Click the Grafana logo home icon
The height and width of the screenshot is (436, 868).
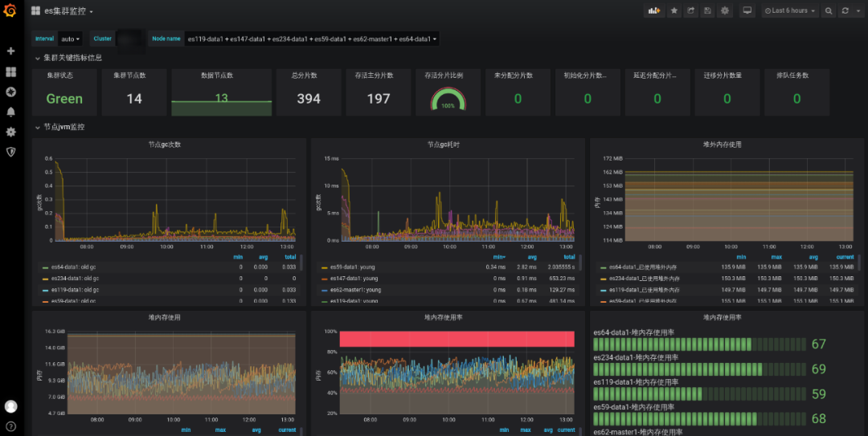[x=10, y=11]
